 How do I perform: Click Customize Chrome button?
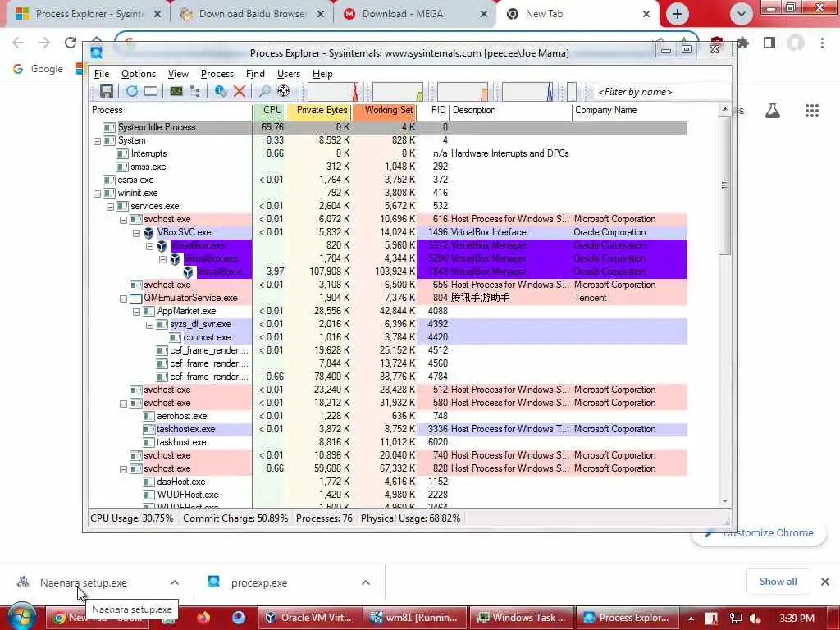click(759, 533)
